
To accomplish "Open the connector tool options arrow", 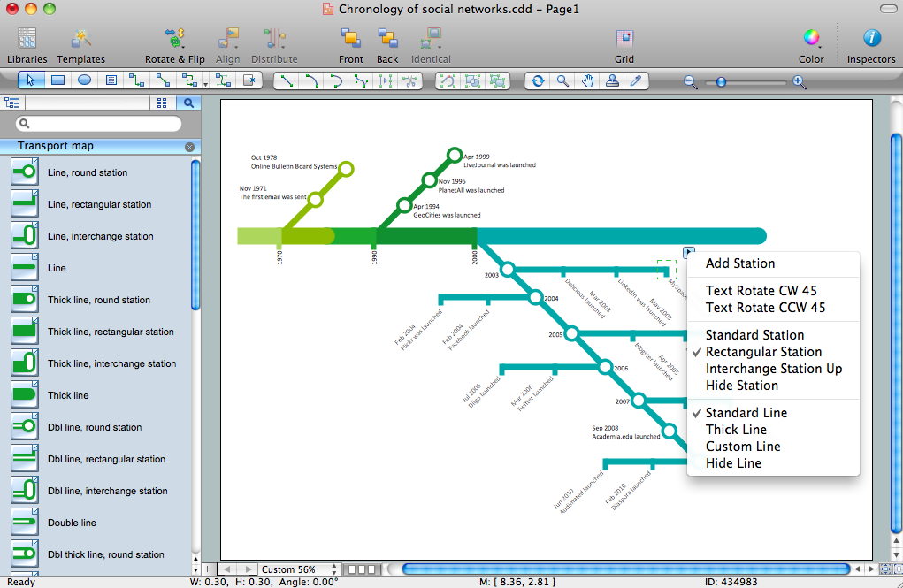I will point(205,85).
